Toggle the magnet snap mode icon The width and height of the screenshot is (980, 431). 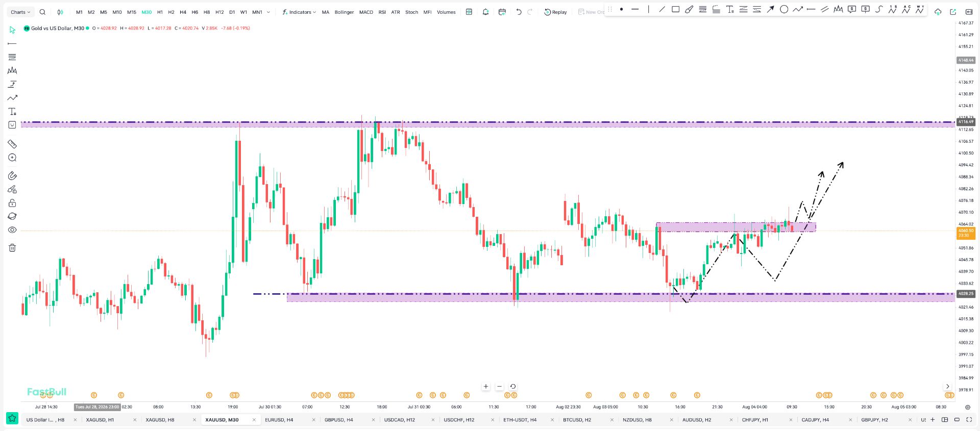(x=12, y=176)
